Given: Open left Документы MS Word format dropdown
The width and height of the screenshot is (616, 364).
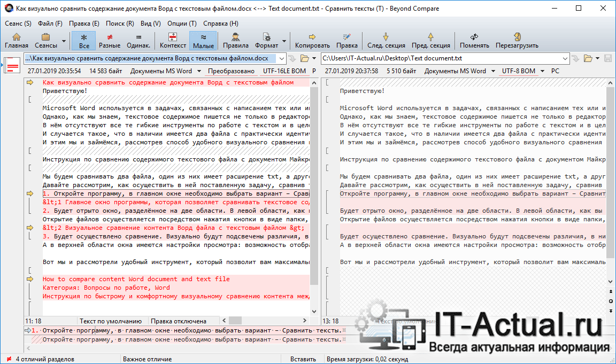Looking at the screenshot, I should pyautogui.click(x=165, y=71).
